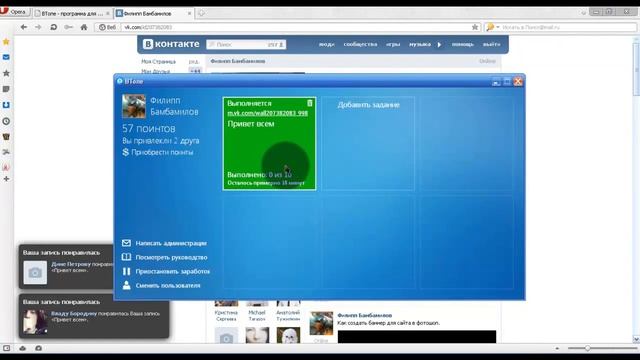Open a new browser tab
The image size is (640, 360).
[x=201, y=13]
